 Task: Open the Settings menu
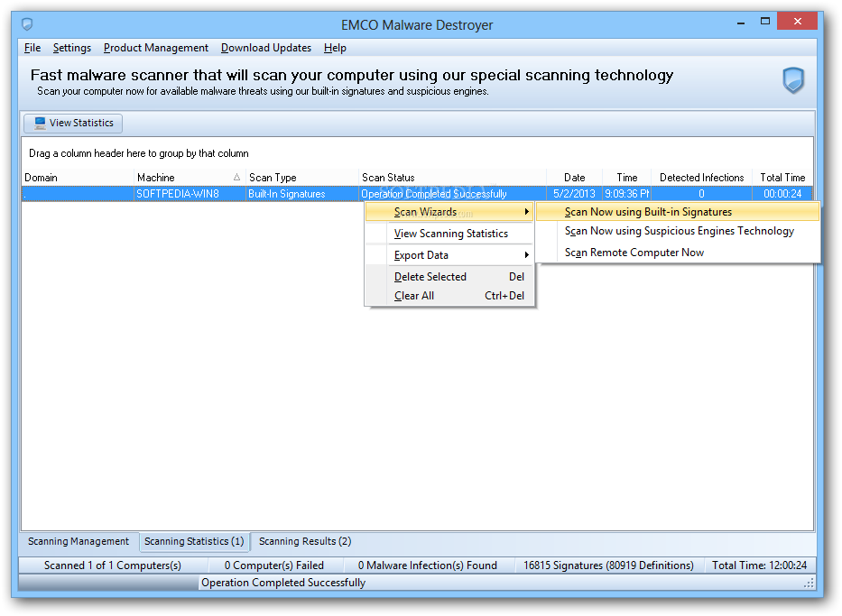(71, 48)
